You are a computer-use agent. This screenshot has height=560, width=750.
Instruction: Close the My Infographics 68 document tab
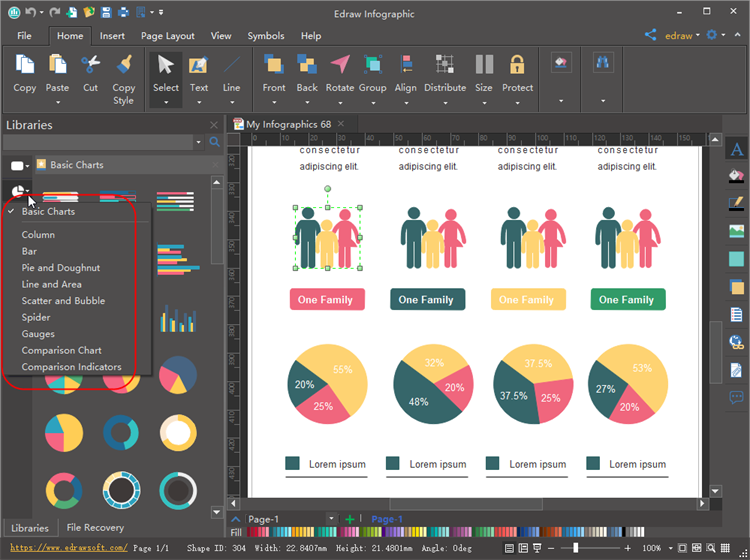tap(342, 124)
